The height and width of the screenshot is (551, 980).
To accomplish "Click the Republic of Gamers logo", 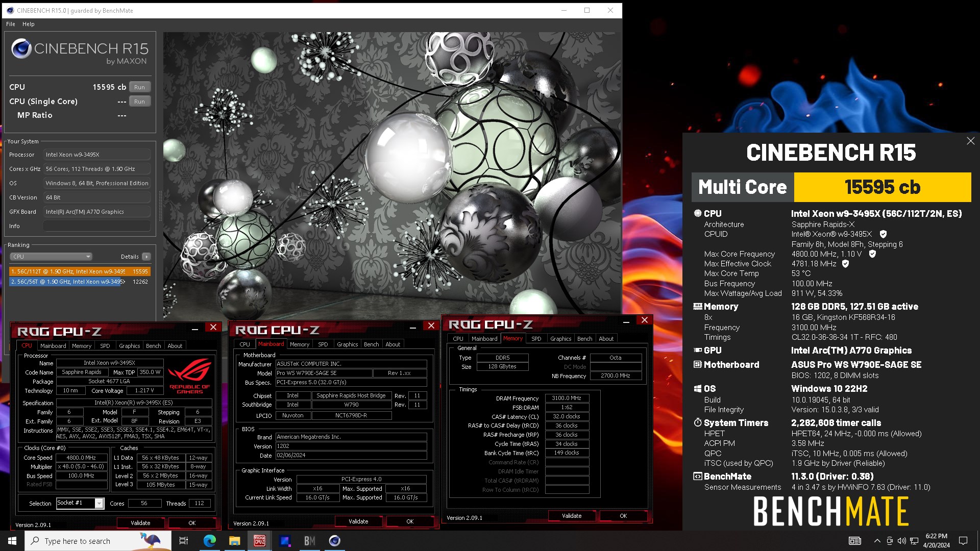I will (190, 376).
